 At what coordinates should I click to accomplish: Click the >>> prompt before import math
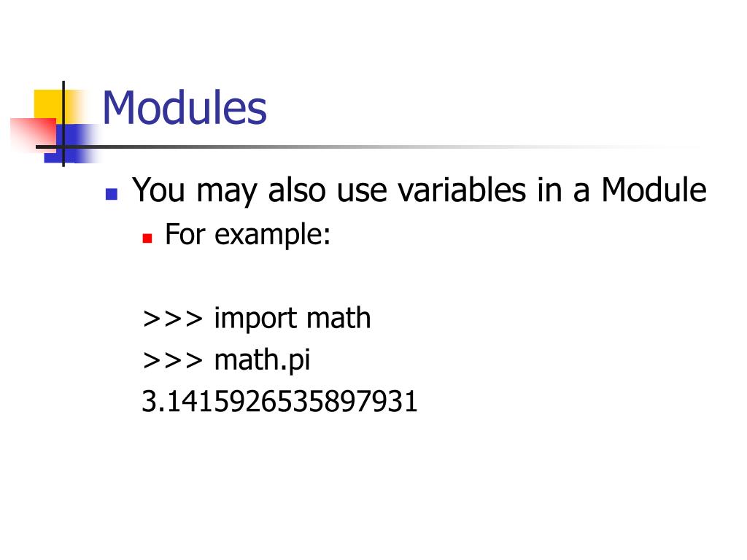(173, 319)
